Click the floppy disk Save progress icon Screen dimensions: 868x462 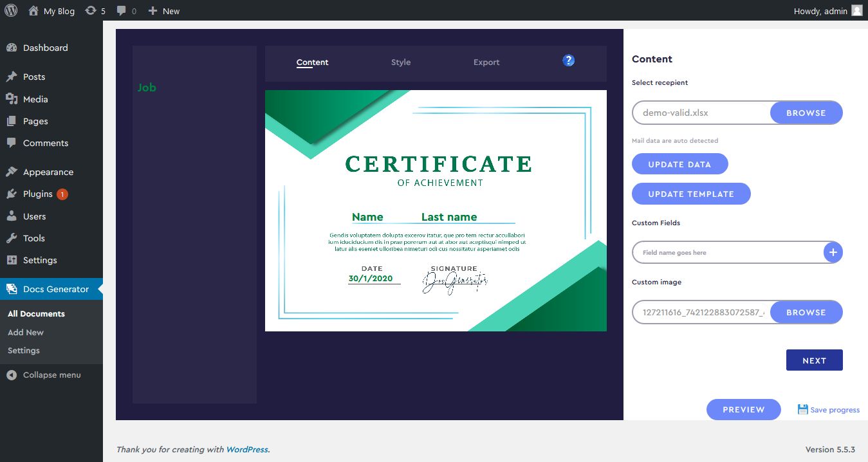tap(802, 409)
